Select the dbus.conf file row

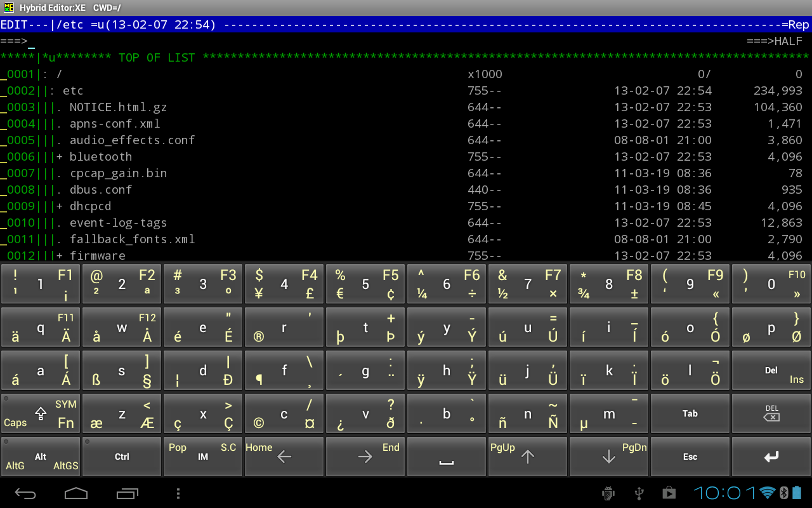click(x=406, y=190)
